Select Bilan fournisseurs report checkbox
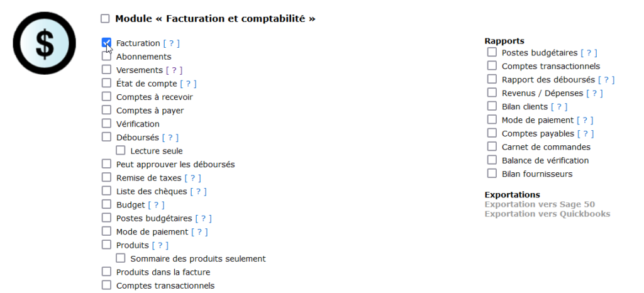Image resolution: width=644 pixels, height=293 pixels. click(492, 174)
